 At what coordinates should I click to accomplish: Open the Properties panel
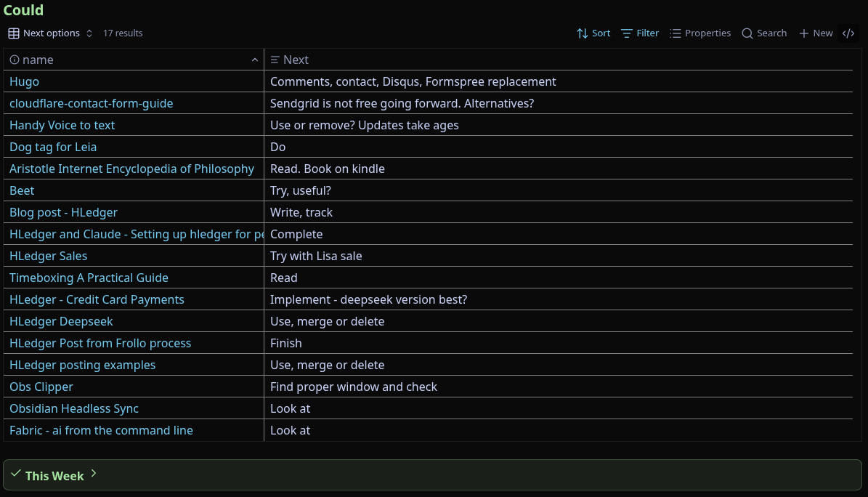point(699,33)
